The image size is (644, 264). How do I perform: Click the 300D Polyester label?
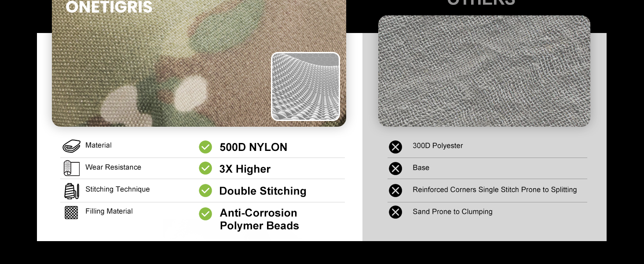click(438, 146)
